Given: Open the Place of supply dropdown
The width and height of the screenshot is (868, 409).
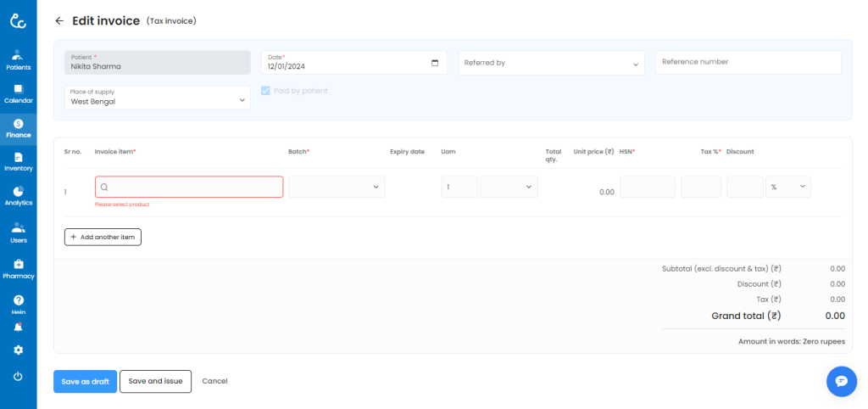Looking at the screenshot, I should pyautogui.click(x=158, y=97).
